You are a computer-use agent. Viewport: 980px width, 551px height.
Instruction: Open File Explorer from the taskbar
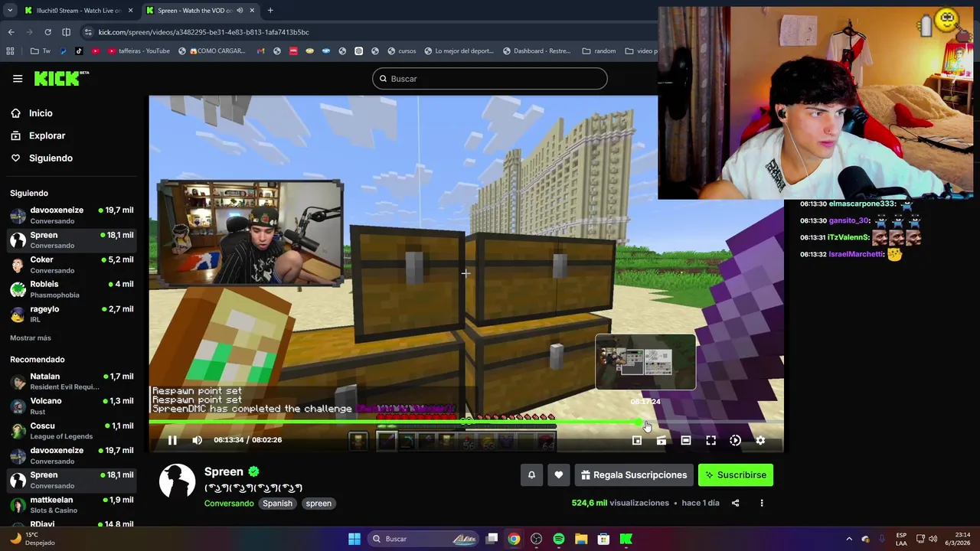[581, 539]
